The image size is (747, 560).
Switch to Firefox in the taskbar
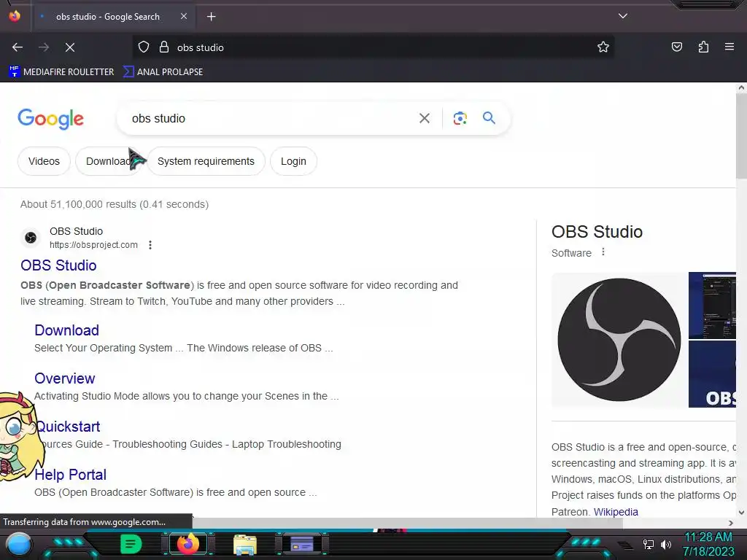188,544
